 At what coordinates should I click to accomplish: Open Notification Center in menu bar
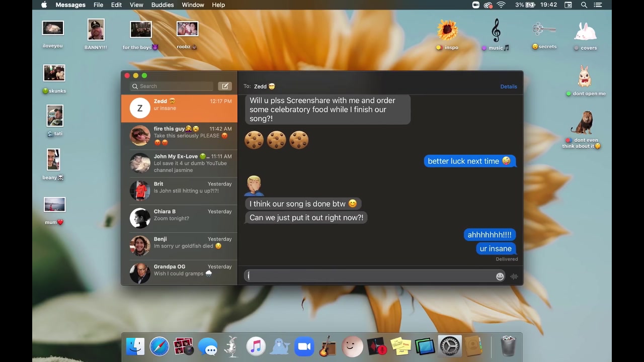(x=599, y=5)
